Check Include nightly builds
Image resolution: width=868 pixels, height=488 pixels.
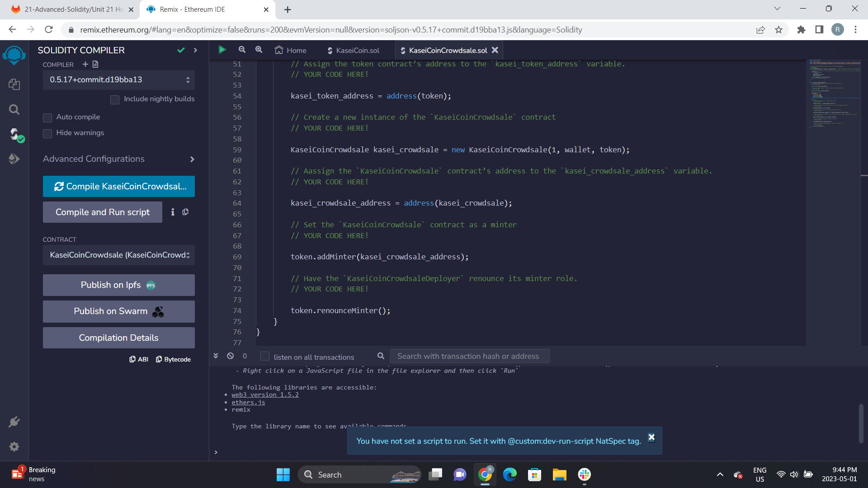(115, 100)
